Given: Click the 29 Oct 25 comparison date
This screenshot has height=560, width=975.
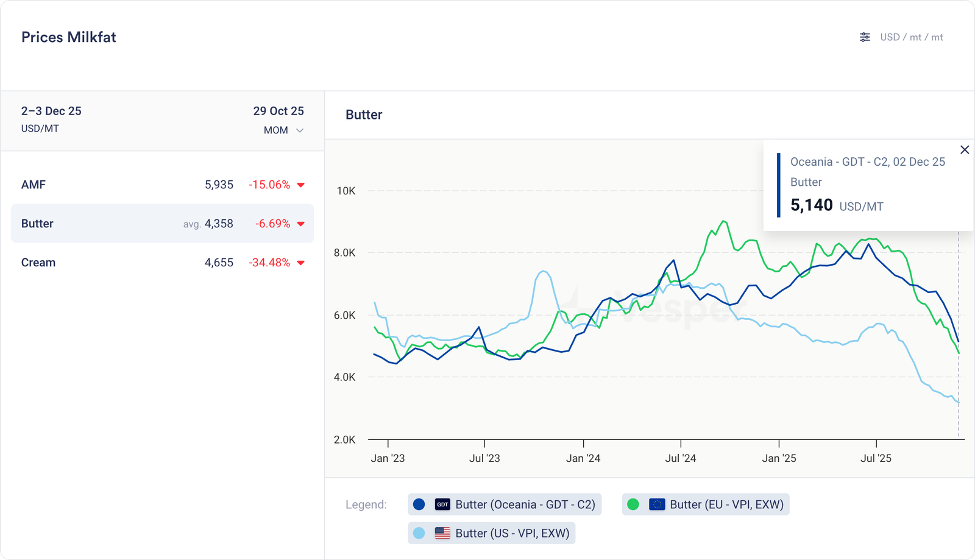Looking at the screenshot, I should pyautogui.click(x=278, y=111).
